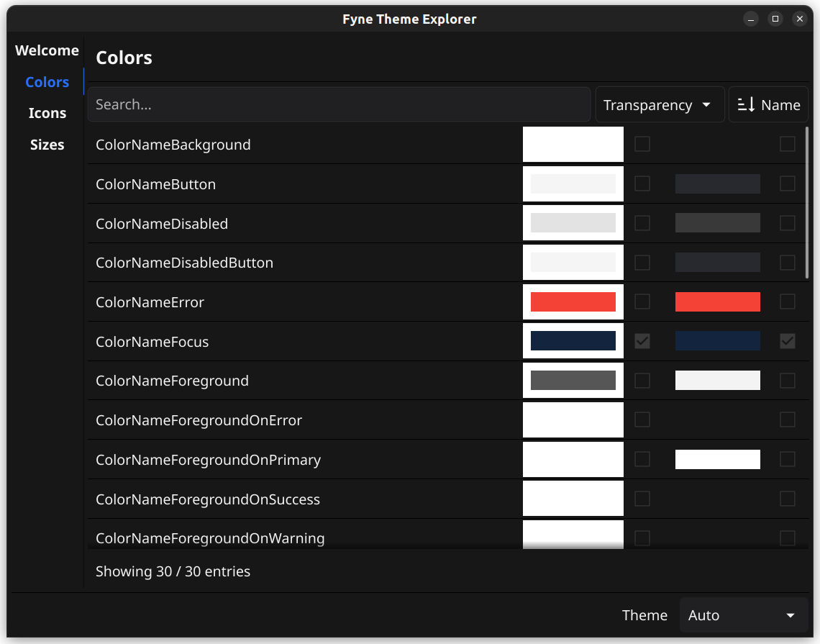820x644 pixels.
Task: Minimize the Fyne Theme Explorer window
Action: (x=750, y=19)
